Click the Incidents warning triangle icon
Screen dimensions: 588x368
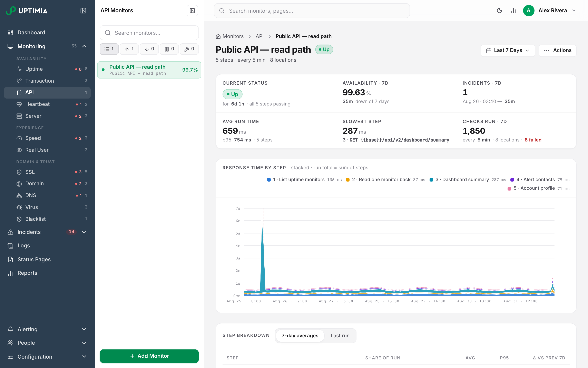click(x=10, y=232)
